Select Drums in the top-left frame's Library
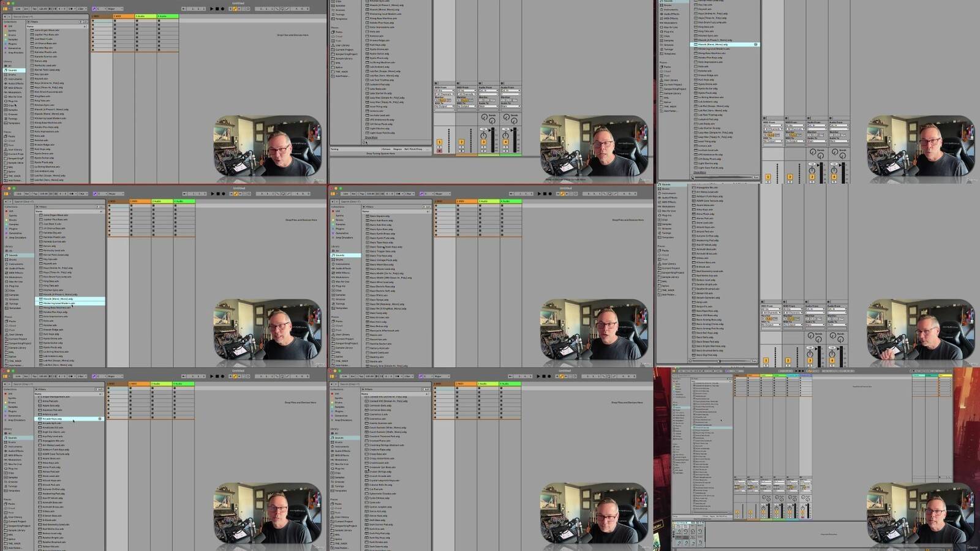 click(12, 75)
